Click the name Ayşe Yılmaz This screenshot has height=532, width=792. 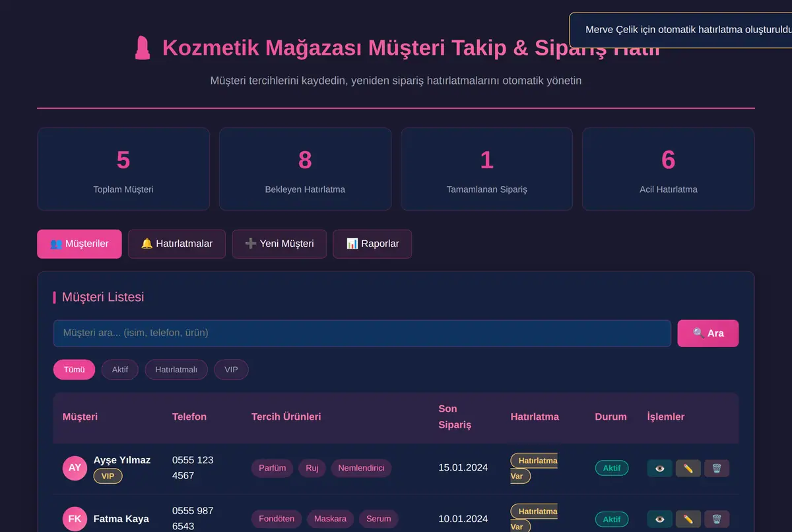[122, 460]
